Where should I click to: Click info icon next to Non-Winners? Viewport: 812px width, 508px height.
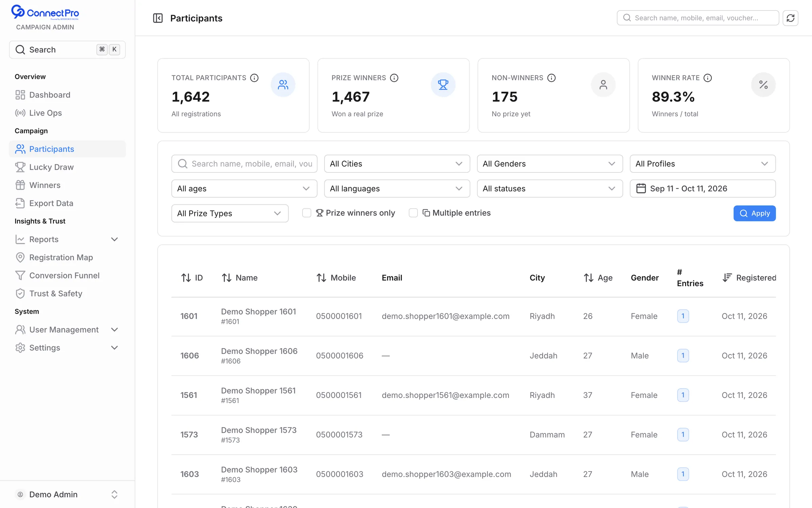(551, 78)
